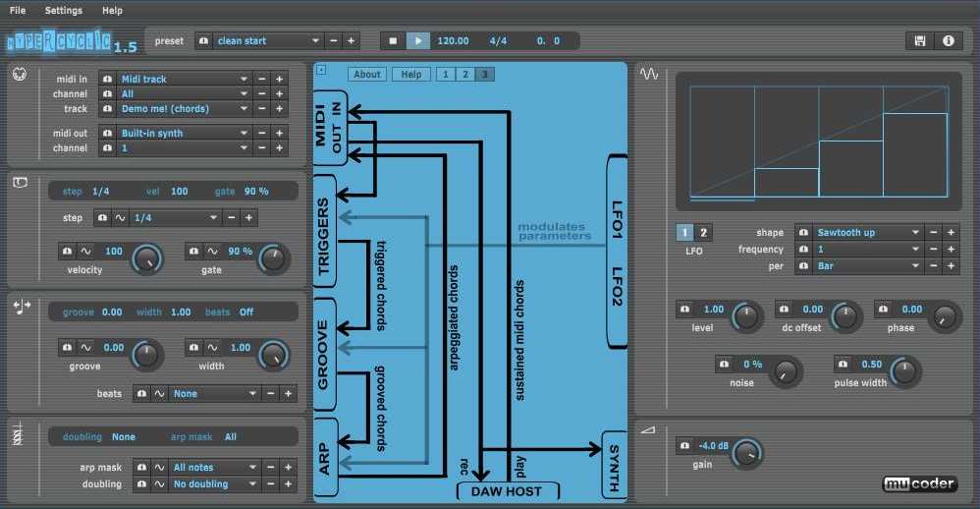The image size is (980, 509).
Task: Open the Settings menu
Action: (x=64, y=10)
